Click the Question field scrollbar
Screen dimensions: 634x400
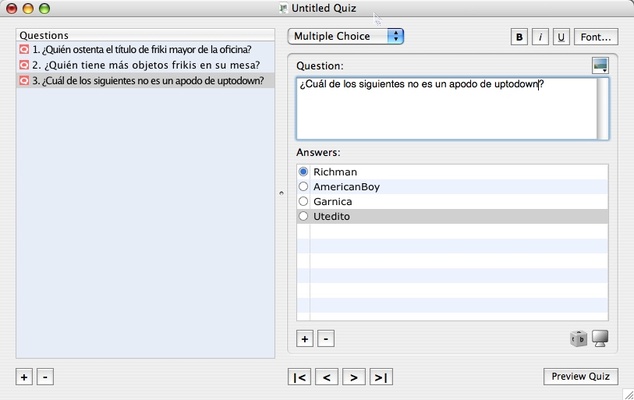pyautogui.click(x=603, y=109)
